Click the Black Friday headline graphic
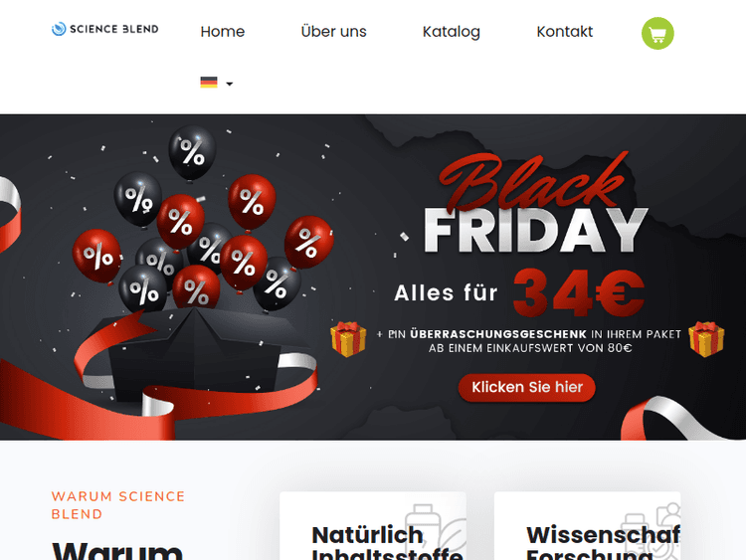 535,204
